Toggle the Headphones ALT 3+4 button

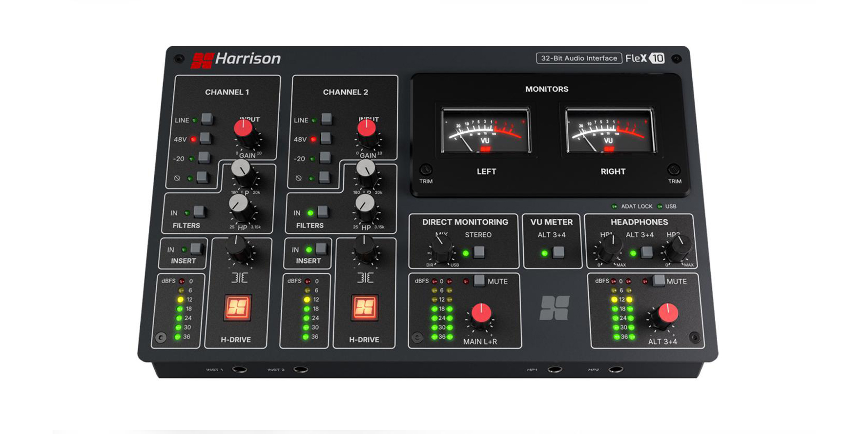(647, 252)
